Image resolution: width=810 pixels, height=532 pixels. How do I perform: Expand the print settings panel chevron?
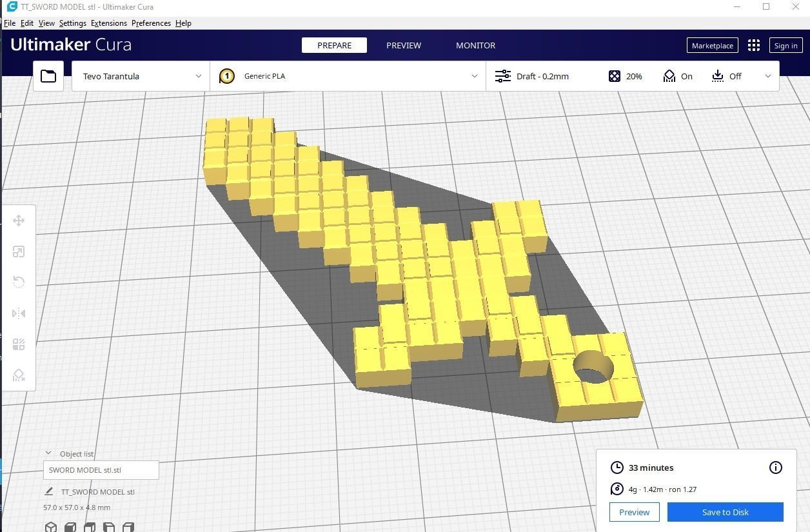(768, 76)
